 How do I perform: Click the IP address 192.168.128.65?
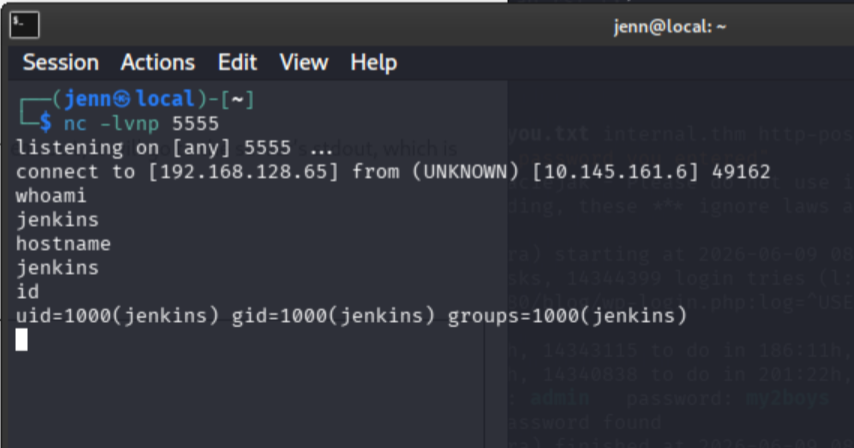coord(244,172)
